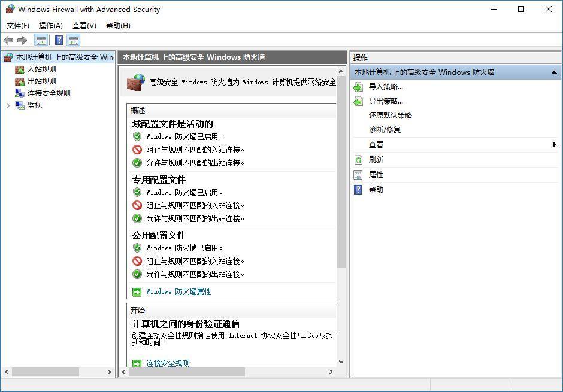Open the 连接安全规则 link in 开始 section
This screenshot has width=563, height=392.
(x=168, y=363)
